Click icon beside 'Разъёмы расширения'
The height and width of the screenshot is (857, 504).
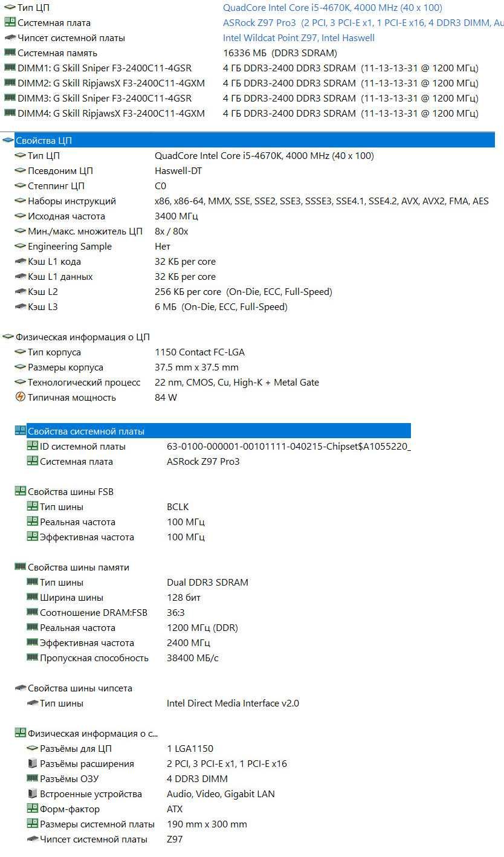click(33, 763)
